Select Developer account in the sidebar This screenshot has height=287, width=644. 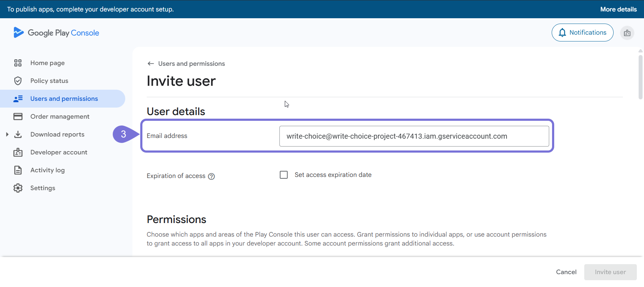(59, 152)
